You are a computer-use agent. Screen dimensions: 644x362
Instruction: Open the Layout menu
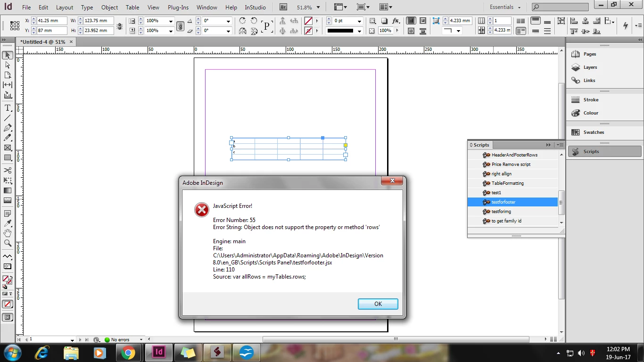pyautogui.click(x=65, y=8)
